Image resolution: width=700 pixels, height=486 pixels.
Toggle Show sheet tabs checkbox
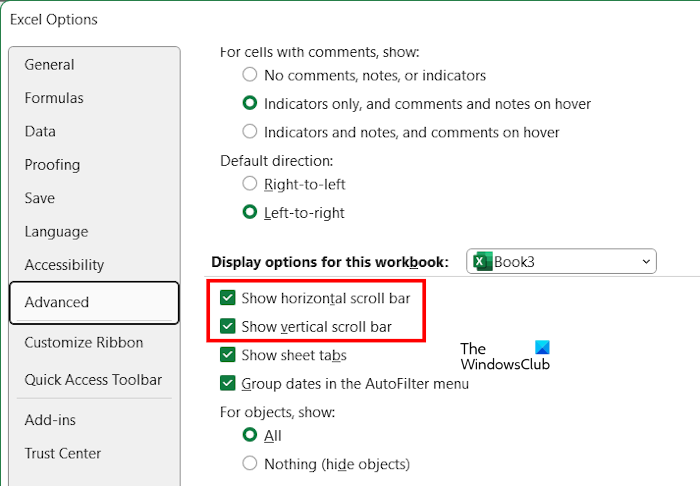[228, 355]
